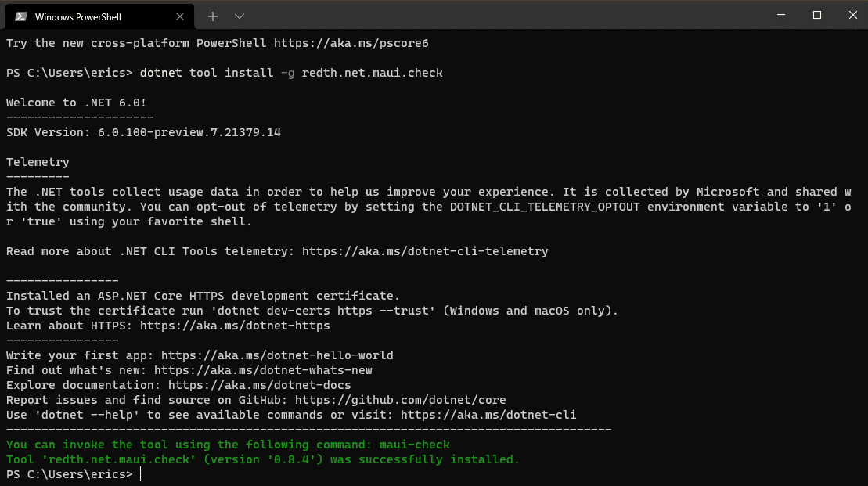Click the minimize icon on the title bar
Screen dimensions: 868x486
point(780,16)
